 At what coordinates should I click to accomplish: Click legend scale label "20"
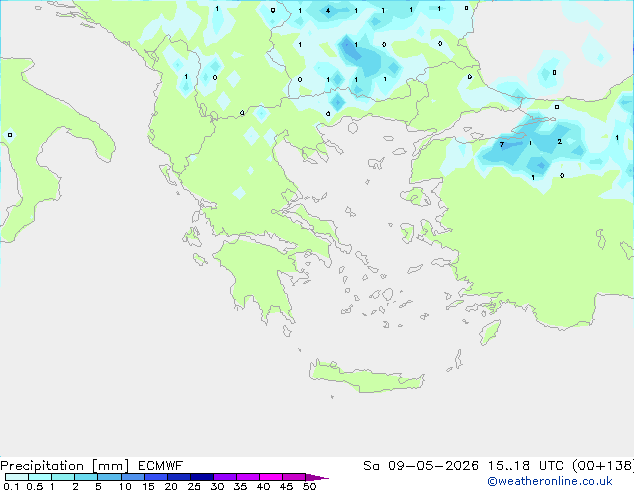coord(171,486)
